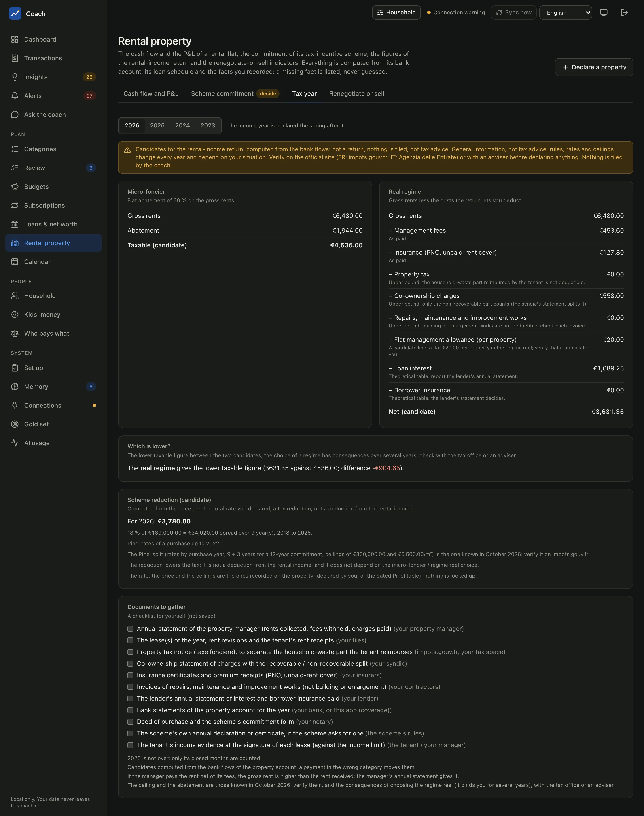Click the Insights lightbulb icon
The image size is (644, 816).
15,77
